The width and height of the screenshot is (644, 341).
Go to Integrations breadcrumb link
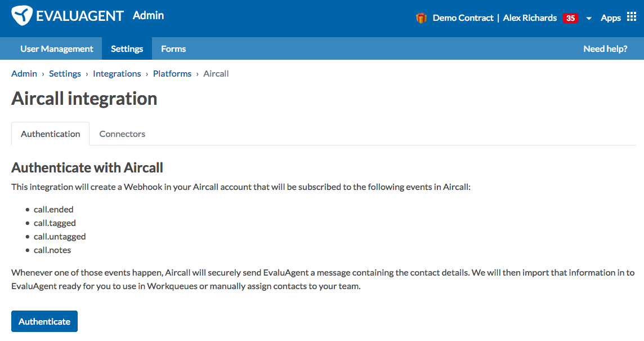click(x=117, y=74)
